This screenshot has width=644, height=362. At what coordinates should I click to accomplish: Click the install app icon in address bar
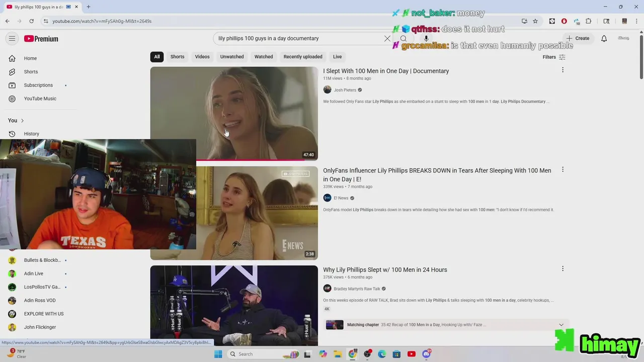[x=524, y=21]
